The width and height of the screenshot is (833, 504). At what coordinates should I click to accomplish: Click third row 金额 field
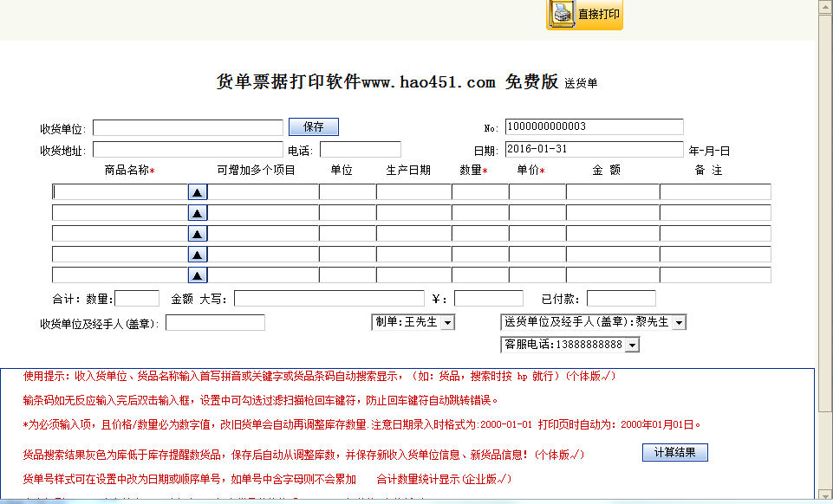tap(613, 234)
